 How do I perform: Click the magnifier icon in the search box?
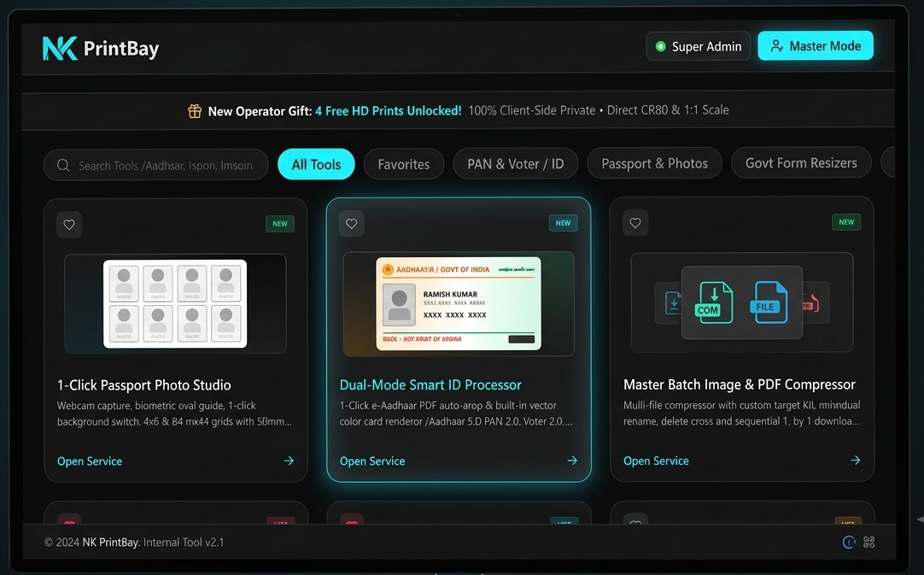coord(63,165)
